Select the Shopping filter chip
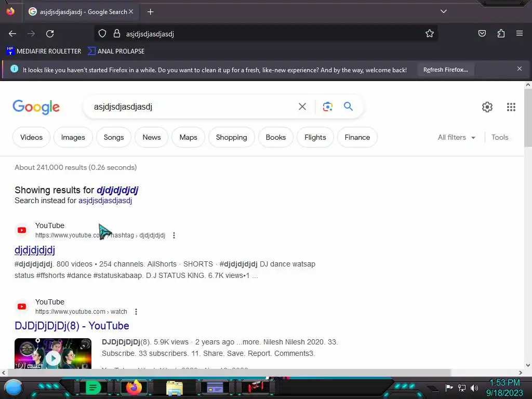Viewport: 532px width, 399px height. (x=231, y=137)
